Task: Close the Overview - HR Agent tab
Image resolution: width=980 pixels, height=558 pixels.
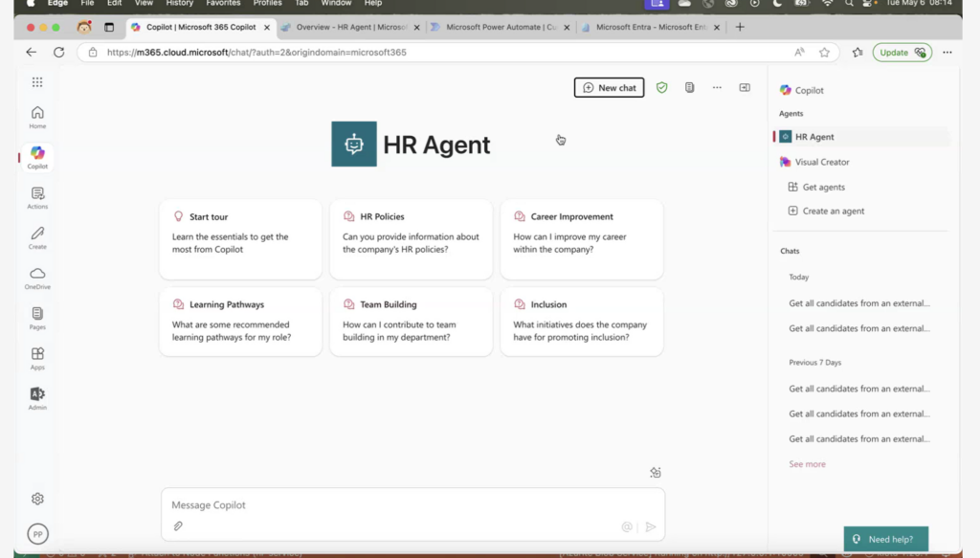Action: click(x=417, y=28)
